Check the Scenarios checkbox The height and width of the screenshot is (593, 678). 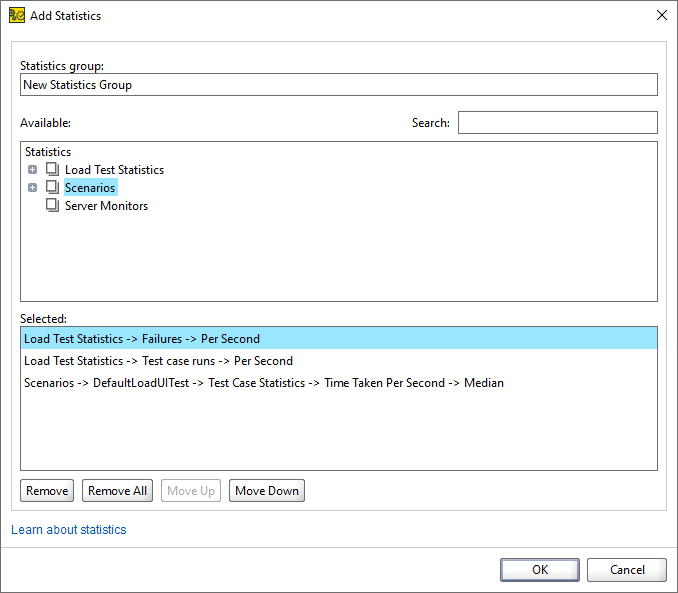(52, 187)
